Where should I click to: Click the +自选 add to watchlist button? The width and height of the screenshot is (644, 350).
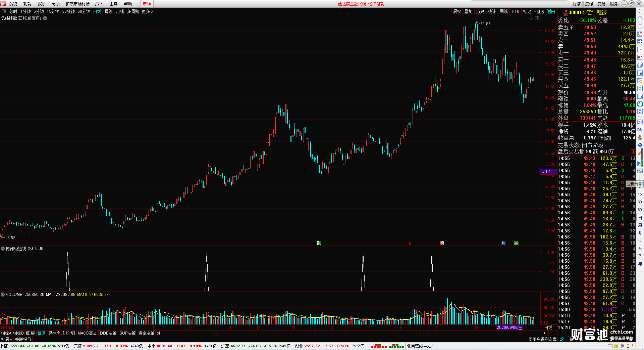pyautogui.click(x=539, y=11)
